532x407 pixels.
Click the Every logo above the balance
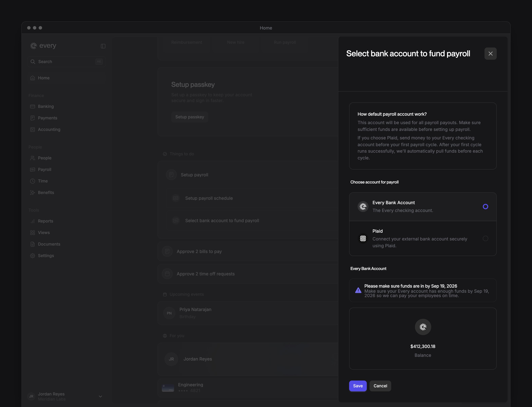[x=423, y=327]
